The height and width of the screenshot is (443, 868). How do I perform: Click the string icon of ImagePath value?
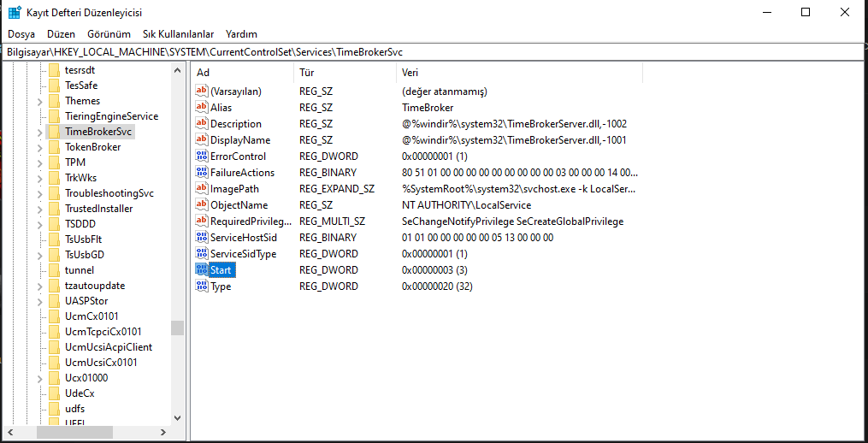point(202,189)
